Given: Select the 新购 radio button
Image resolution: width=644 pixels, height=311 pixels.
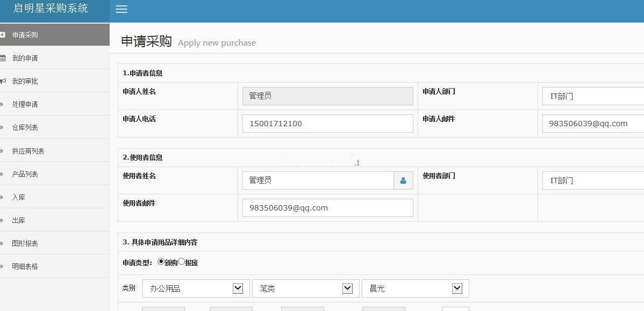Looking at the screenshot, I should (x=161, y=262).
